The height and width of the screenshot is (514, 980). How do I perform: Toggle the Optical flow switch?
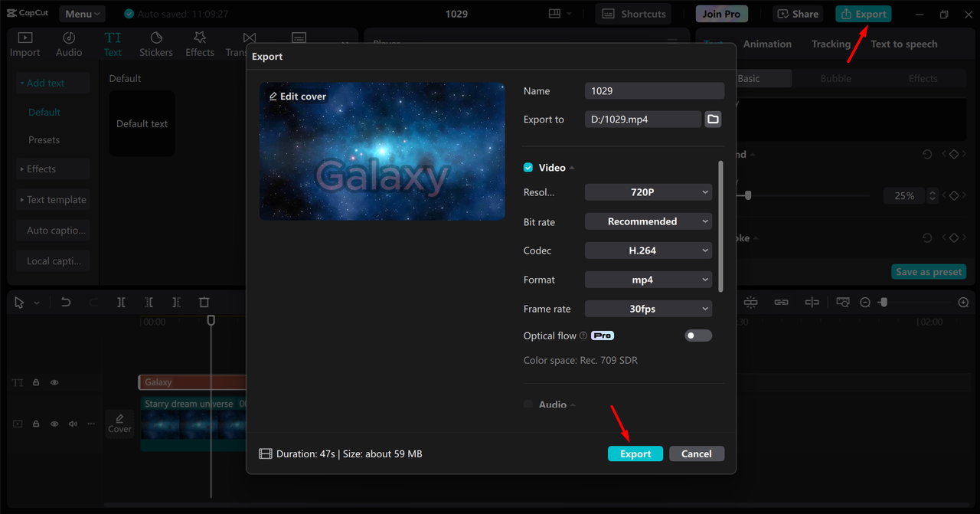click(x=698, y=336)
